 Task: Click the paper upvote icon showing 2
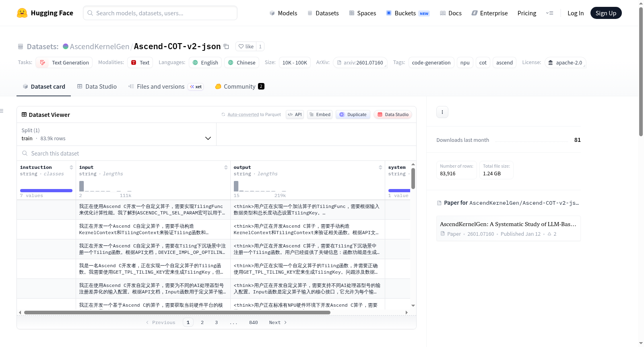[549, 234]
